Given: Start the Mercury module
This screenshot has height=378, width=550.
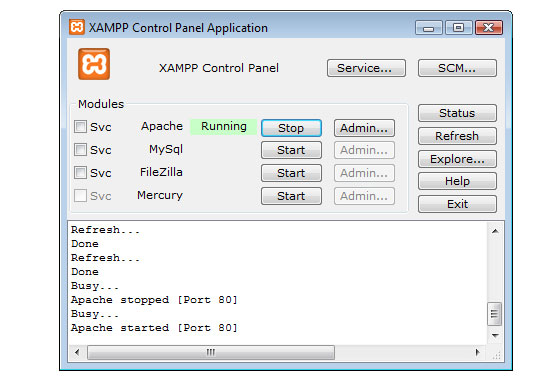Looking at the screenshot, I should click(x=291, y=196).
